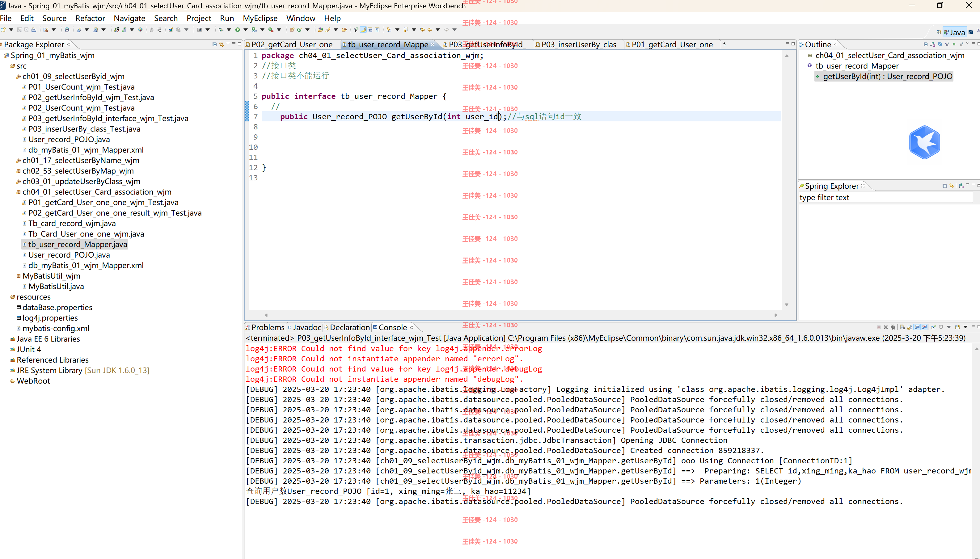Screen dimensions: 980x559
Task: Click the Debug bug icon in toolbar
Action: (x=221, y=30)
